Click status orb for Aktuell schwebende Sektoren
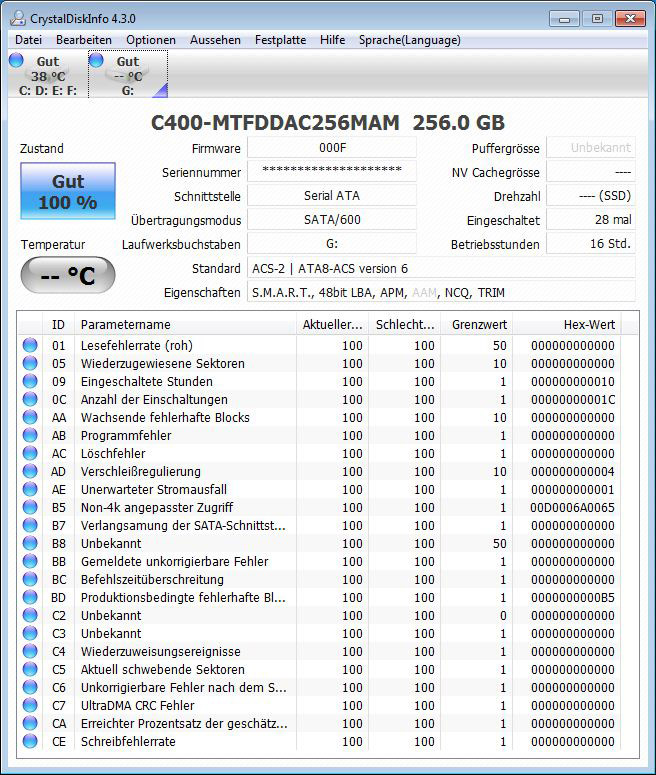656x775 pixels. coord(30,669)
